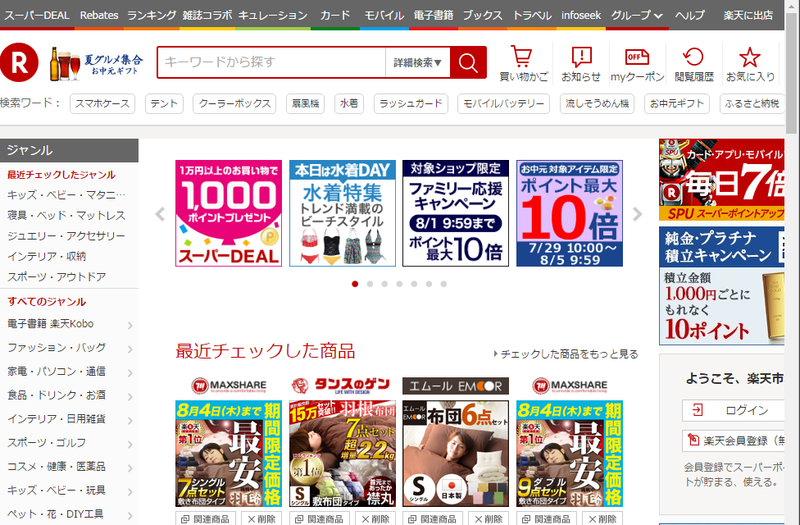The image size is (800, 525).
Task: Click 削除 under タンスのゲン product
Action: point(375,518)
